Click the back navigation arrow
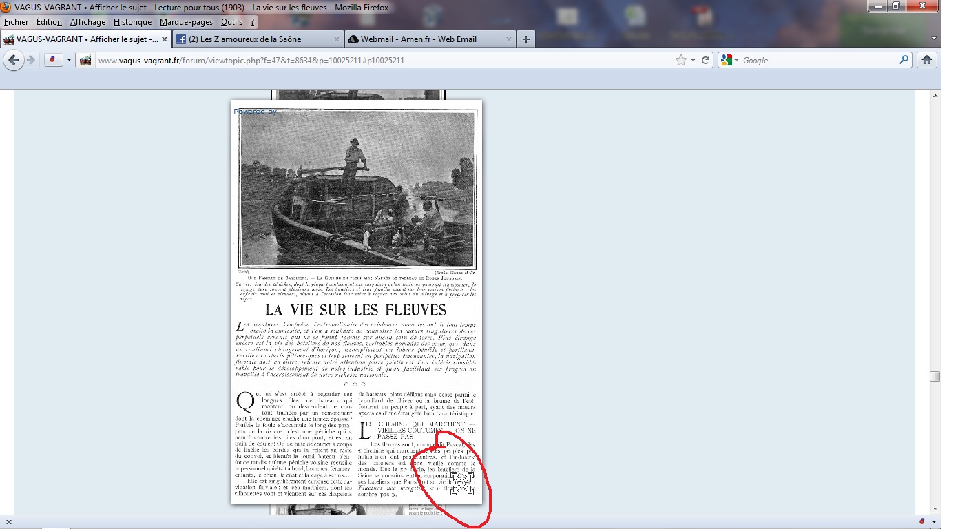This screenshot has height=529, width=980. [12, 61]
